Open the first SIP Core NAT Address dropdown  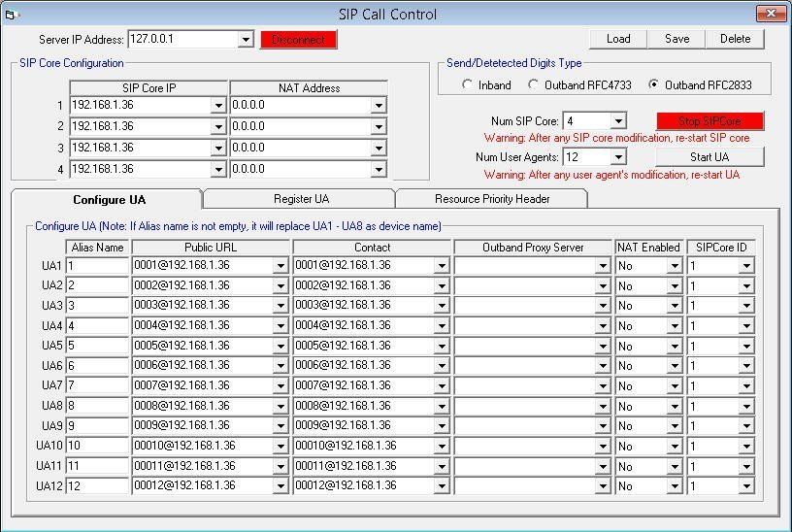379,106
